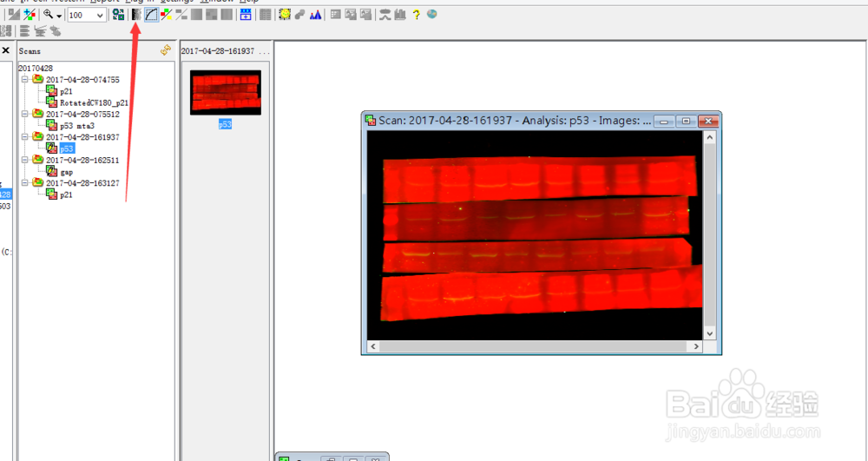Select the p53 mta3 analysis
This screenshot has width=868, height=461.
point(77,126)
